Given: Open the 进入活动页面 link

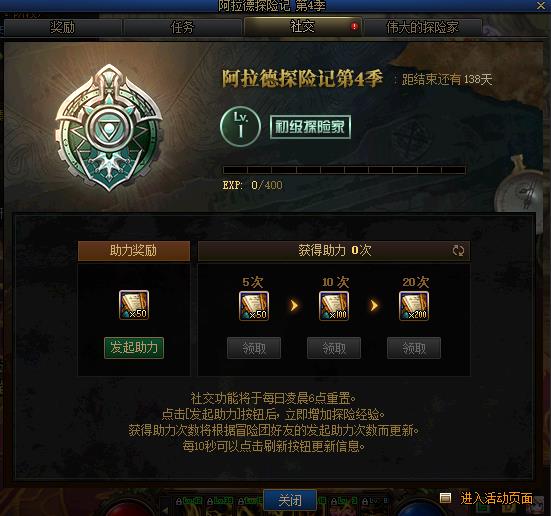Looking at the screenshot, I should coord(497,498).
